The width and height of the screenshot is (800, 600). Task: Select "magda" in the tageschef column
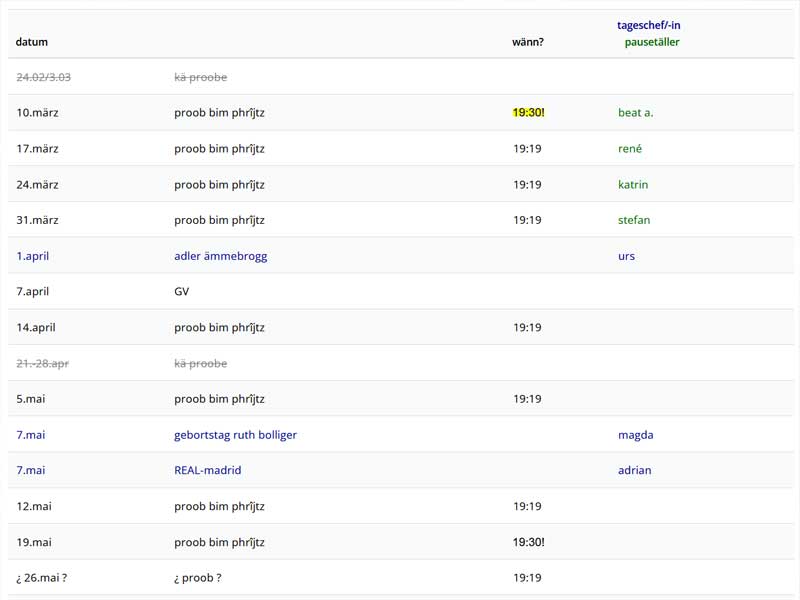pyautogui.click(x=635, y=435)
